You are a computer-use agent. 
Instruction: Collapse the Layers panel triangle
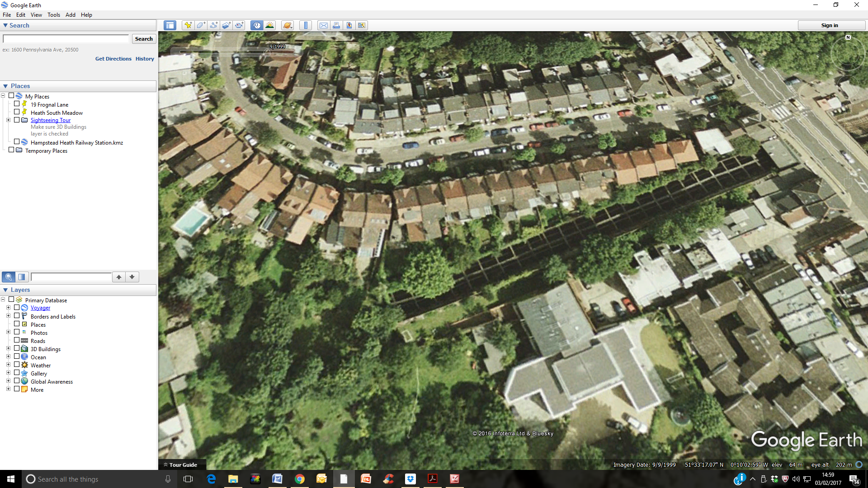tap(5, 290)
